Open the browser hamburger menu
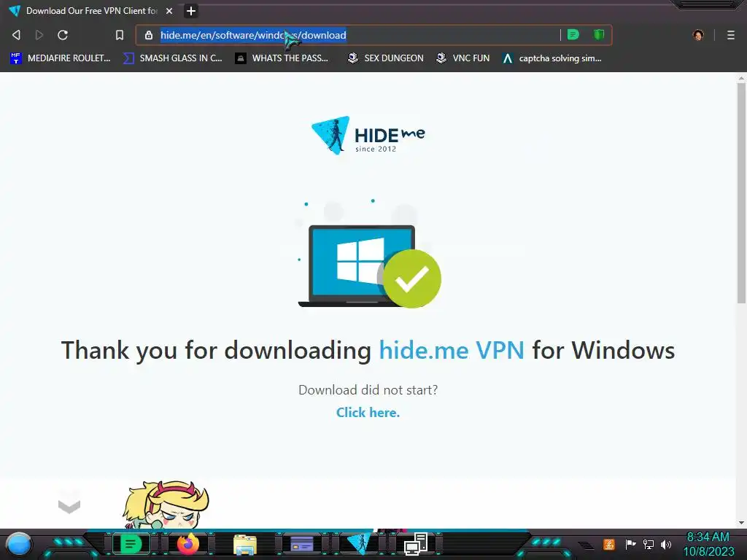This screenshot has height=560, width=747. pyautogui.click(x=730, y=35)
